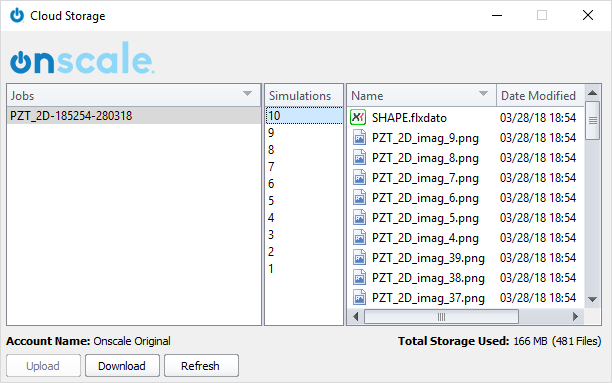Select file name PZT_2D_imag_9.png
Viewport: 612px width, 383px height.
(425, 138)
